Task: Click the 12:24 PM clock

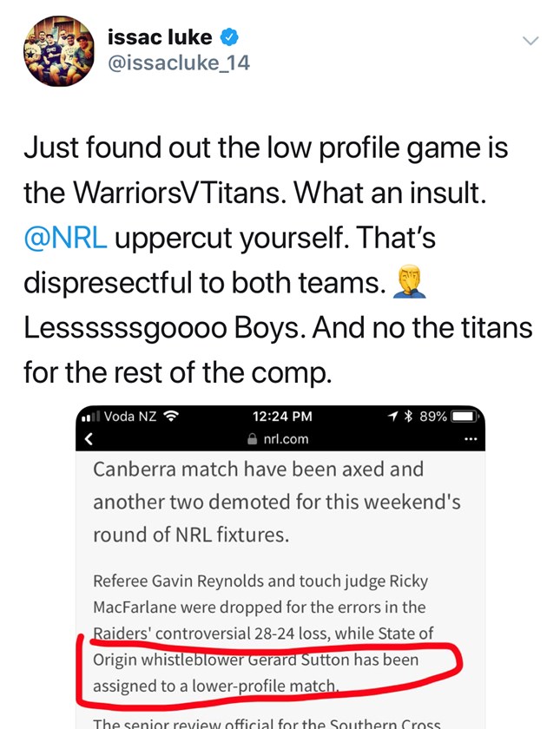Action: (x=281, y=416)
